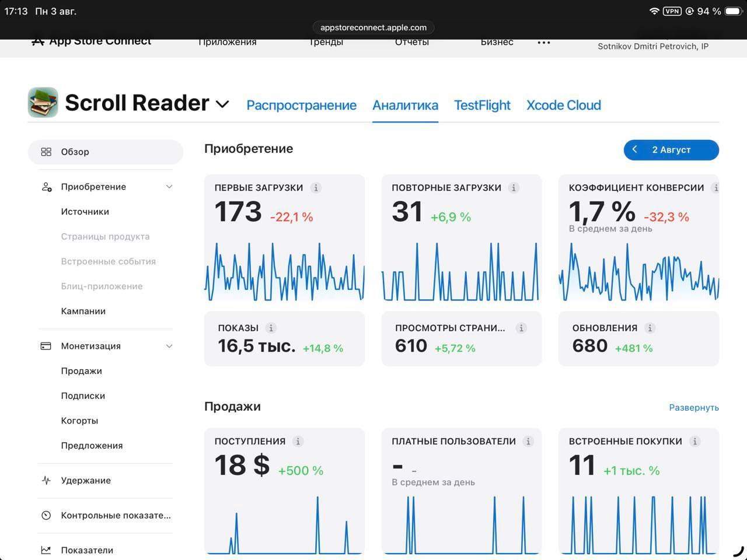Open Предложения in the sidebar
Image resolution: width=747 pixels, height=560 pixels.
tap(92, 446)
